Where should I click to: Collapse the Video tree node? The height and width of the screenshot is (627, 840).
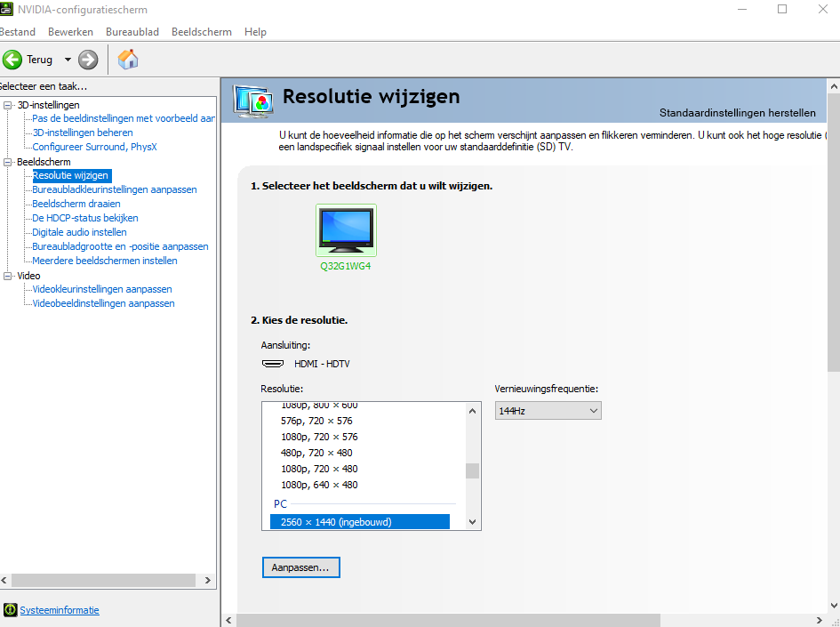point(7,276)
